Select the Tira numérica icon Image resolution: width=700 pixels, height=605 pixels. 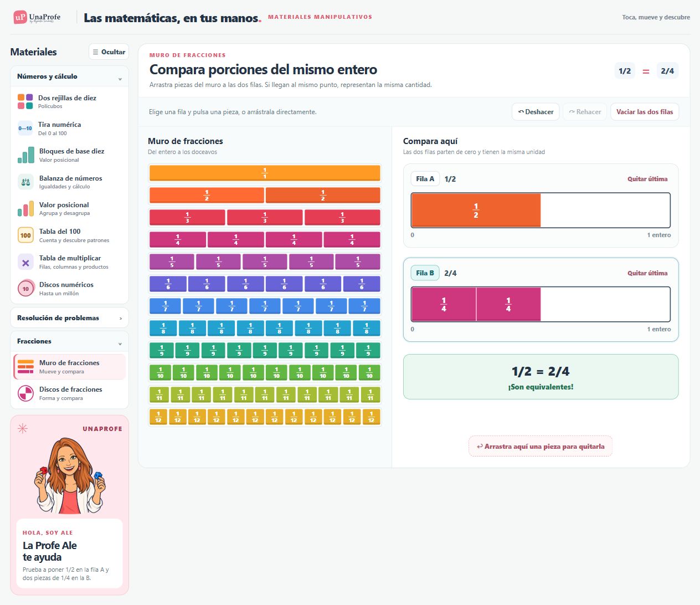[x=25, y=129]
